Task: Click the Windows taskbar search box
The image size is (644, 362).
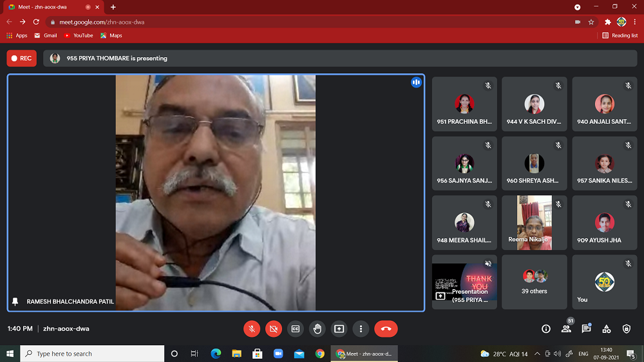Action: 93,354
